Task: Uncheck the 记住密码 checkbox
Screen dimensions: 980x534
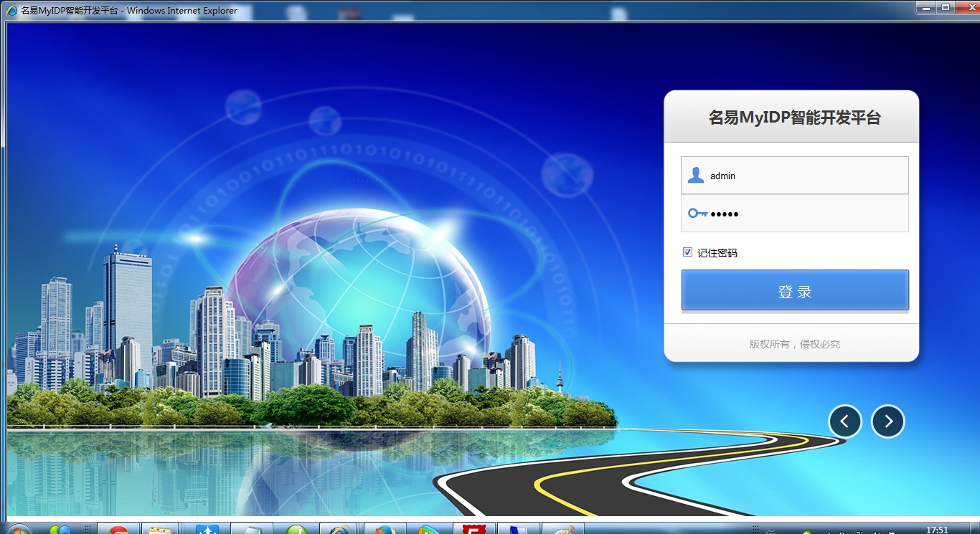Action: (x=687, y=252)
